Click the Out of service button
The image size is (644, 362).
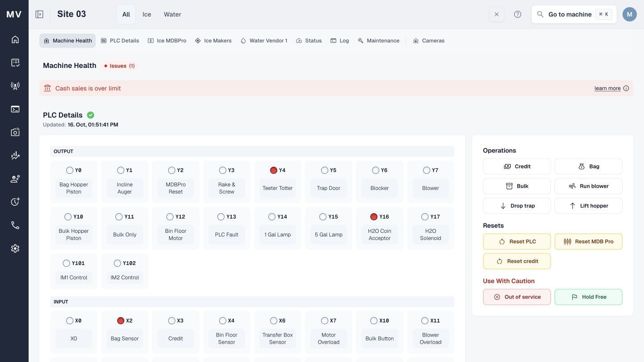point(517,297)
